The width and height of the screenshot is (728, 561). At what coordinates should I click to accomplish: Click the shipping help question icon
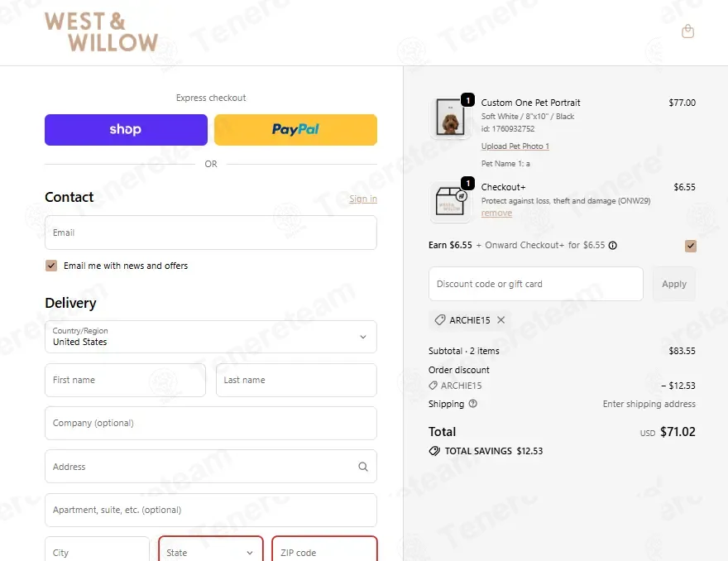(473, 404)
